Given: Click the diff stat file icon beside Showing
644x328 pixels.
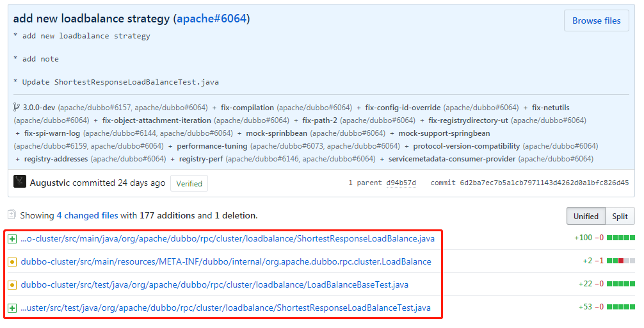Looking at the screenshot, I should [x=12, y=214].
